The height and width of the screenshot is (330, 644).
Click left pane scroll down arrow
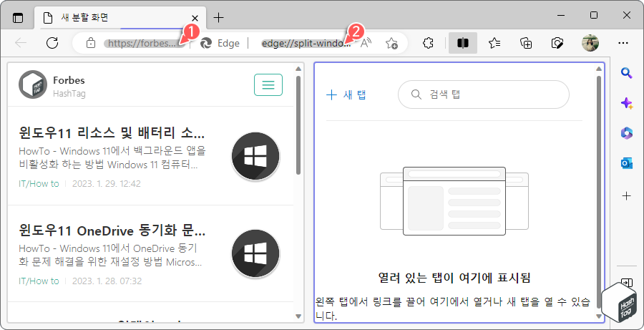click(x=298, y=316)
